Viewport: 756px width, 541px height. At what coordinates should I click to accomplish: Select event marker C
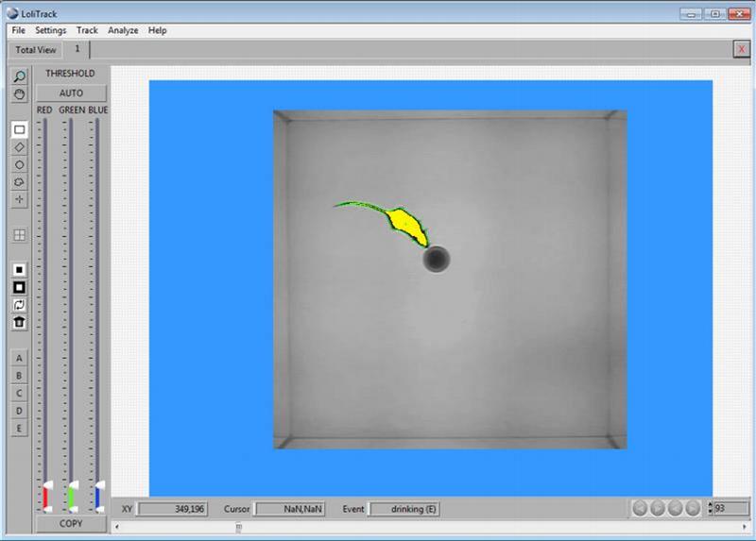click(19, 393)
